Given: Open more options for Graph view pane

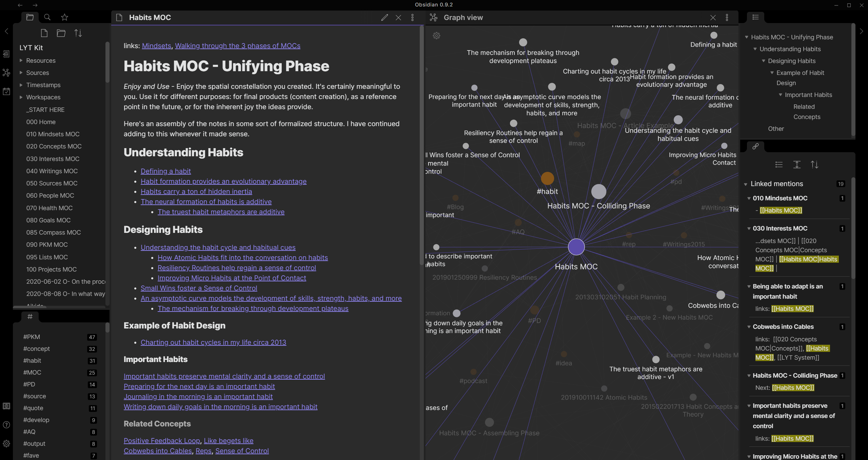Looking at the screenshot, I should (x=727, y=18).
